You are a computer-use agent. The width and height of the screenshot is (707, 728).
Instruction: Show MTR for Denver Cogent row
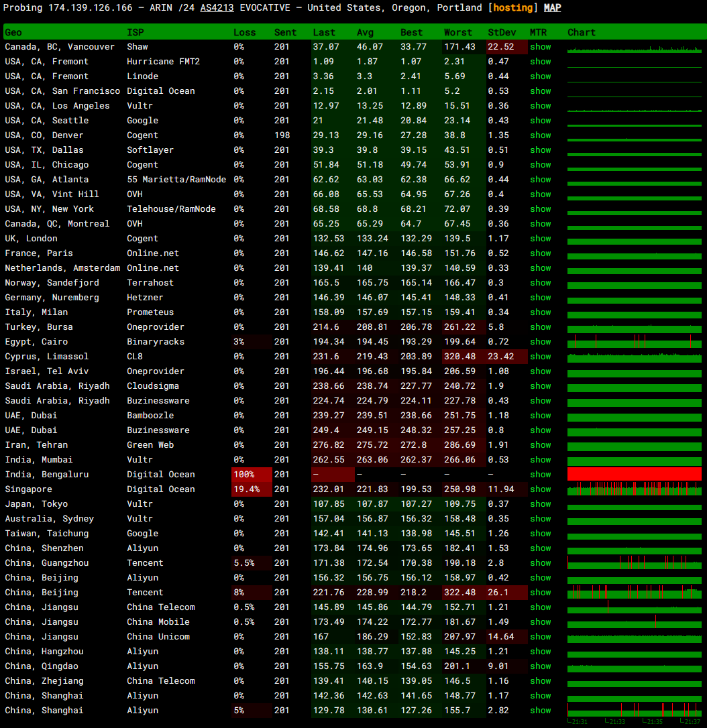541,135
